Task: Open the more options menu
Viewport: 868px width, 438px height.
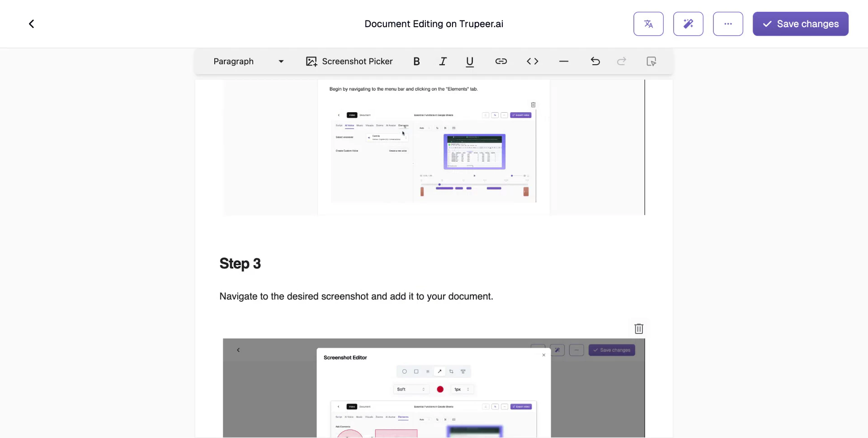Action: coord(727,24)
